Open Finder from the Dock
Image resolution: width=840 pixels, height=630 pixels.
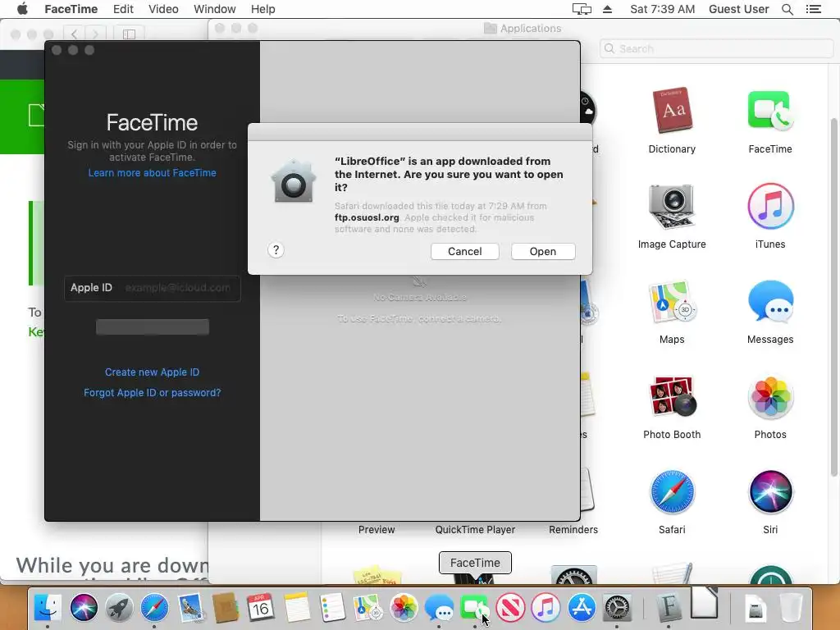point(48,608)
